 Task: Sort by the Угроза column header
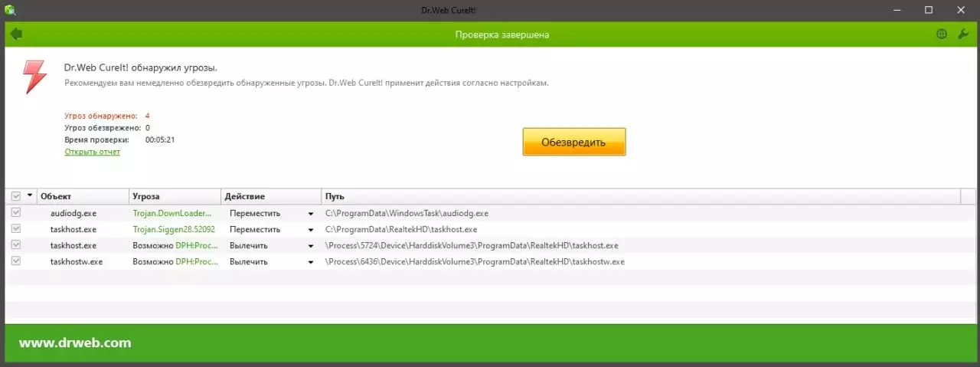pos(174,196)
